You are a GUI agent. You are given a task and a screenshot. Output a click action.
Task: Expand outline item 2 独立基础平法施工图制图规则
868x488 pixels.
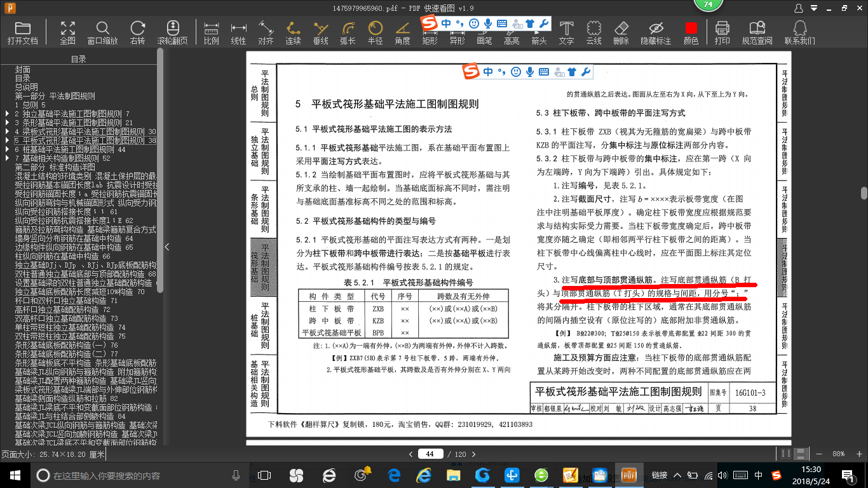pos(7,114)
